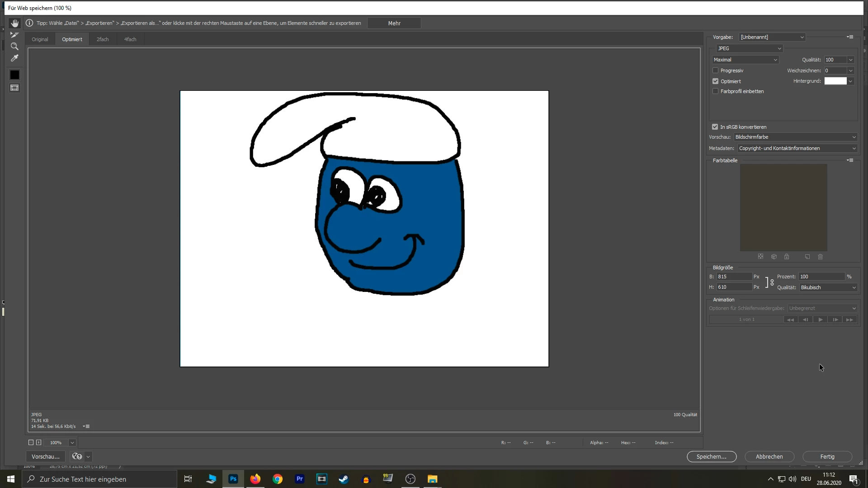Open the Photoshop taskbar icon

(233, 479)
